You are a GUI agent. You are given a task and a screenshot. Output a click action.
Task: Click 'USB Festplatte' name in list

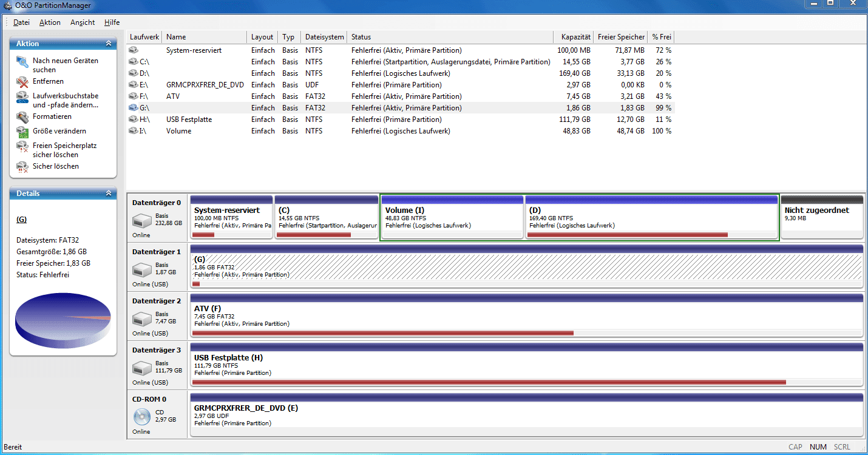(189, 120)
